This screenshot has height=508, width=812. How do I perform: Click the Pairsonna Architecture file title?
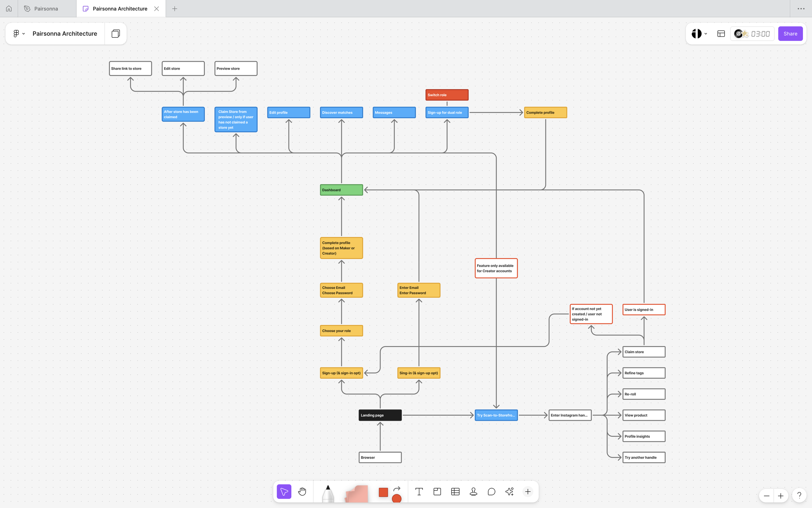65,33
